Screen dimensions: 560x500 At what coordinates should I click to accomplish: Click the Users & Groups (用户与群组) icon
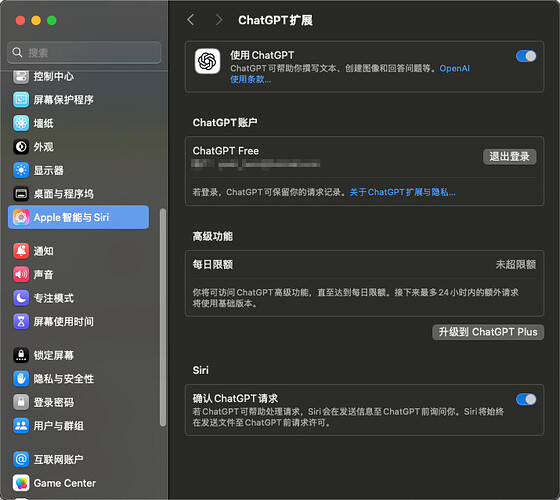click(21, 426)
